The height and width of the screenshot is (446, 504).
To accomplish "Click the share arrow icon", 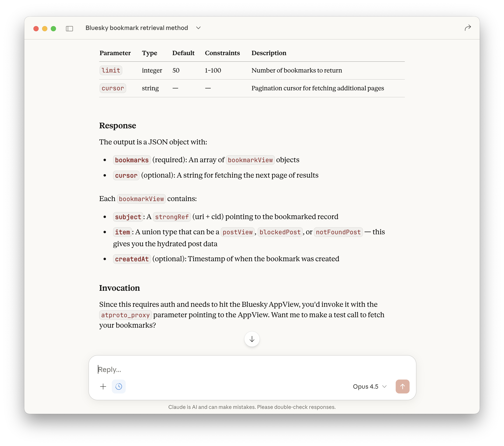I will point(468,28).
